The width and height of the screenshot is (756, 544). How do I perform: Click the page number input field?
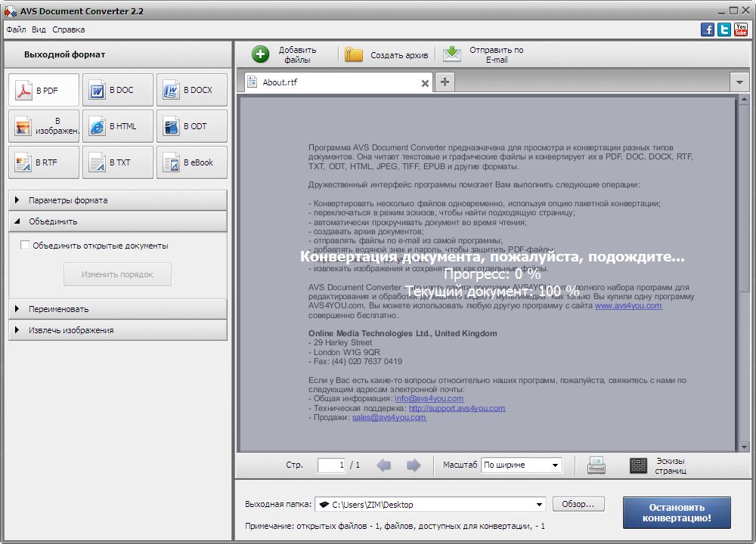(x=331, y=465)
